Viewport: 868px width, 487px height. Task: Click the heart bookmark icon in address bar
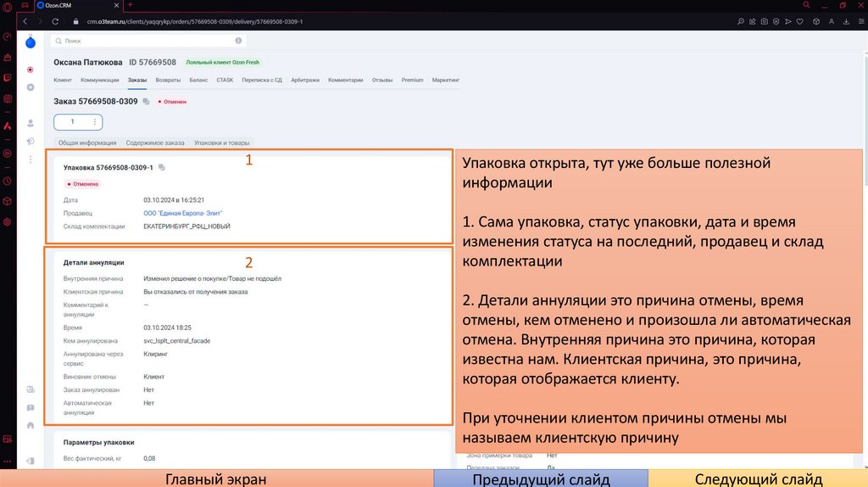pos(800,21)
